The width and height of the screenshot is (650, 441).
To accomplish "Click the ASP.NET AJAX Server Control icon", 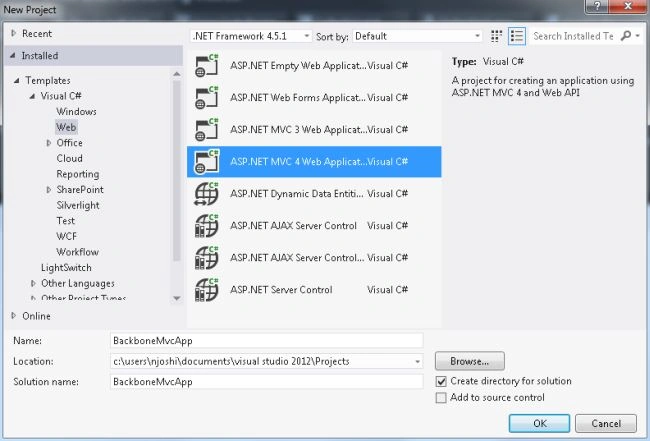I will (206, 225).
